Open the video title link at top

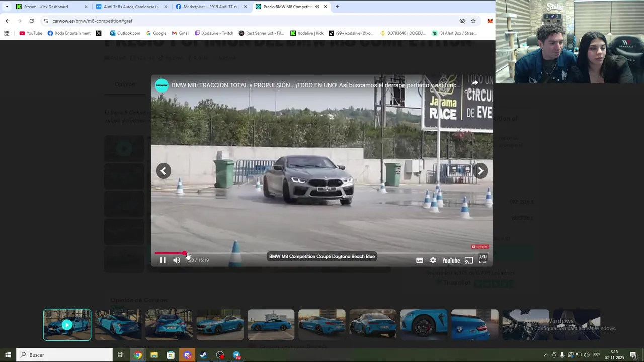point(316,85)
